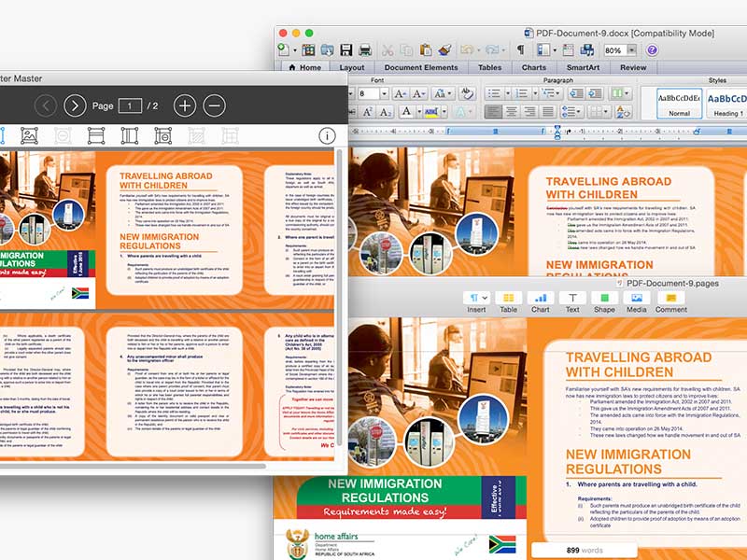
Task: Click the Open file icon in Word
Action: (328, 49)
